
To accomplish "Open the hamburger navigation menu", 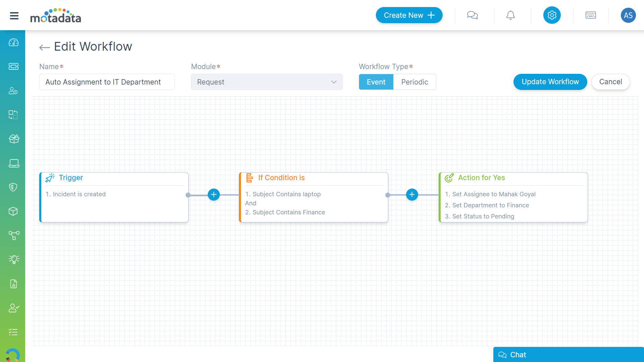I will click(14, 15).
